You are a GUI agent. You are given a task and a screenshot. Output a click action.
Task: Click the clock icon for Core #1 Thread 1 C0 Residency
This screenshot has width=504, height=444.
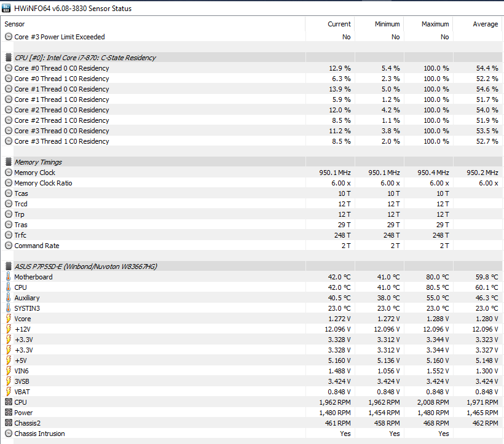(9, 99)
